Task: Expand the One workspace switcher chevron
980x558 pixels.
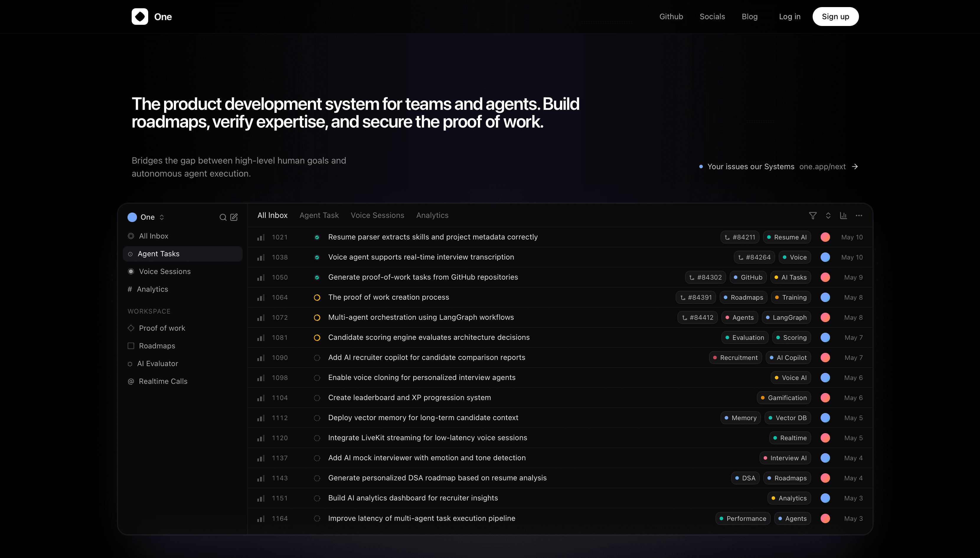Action: [162, 217]
